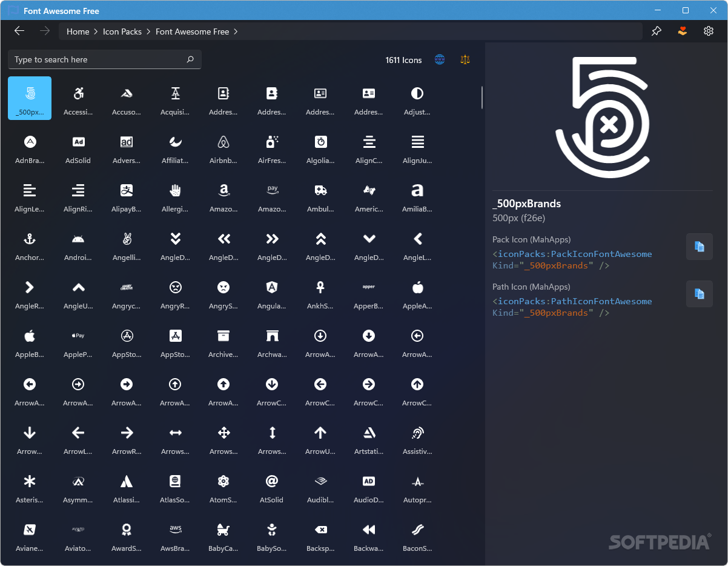Expand chevron after Font Awesome Free breadcrumb
This screenshot has width=728, height=566.
coord(236,32)
